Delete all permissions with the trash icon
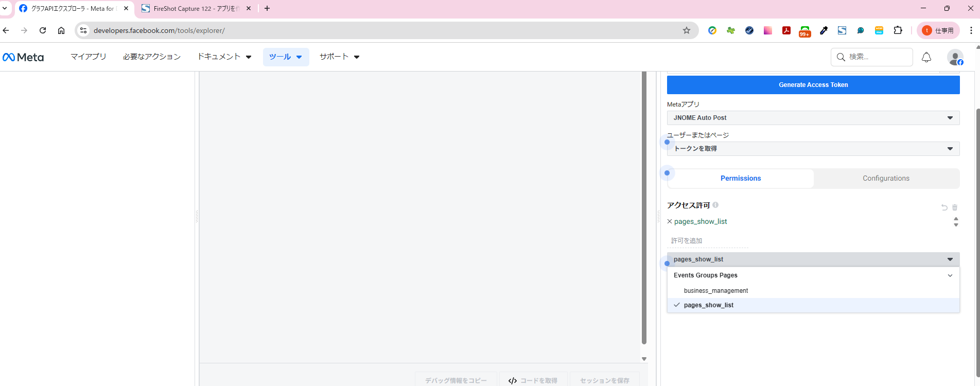The width and height of the screenshot is (980, 386). point(955,207)
